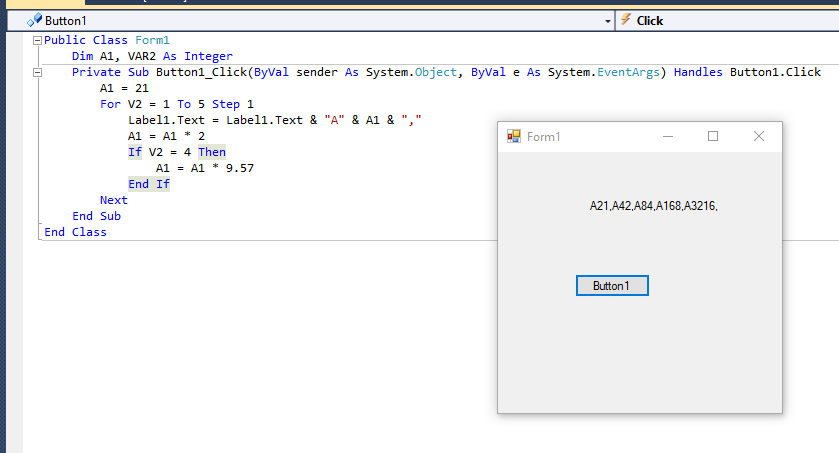Viewport: 839px width, 453px height.
Task: Maximize the Form1 window
Action: (713, 136)
